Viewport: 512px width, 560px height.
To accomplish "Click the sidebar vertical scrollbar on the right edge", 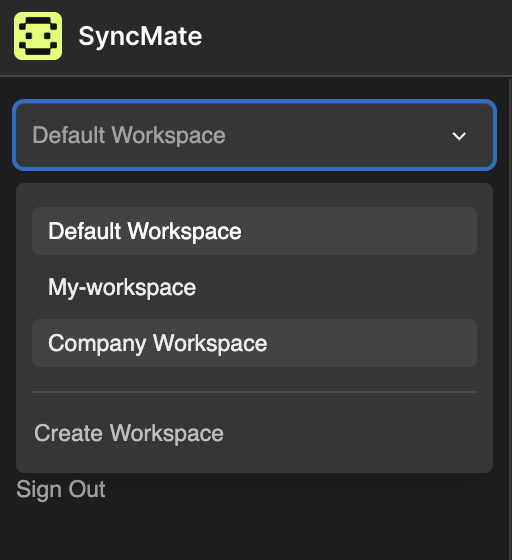I will tap(510, 318).
